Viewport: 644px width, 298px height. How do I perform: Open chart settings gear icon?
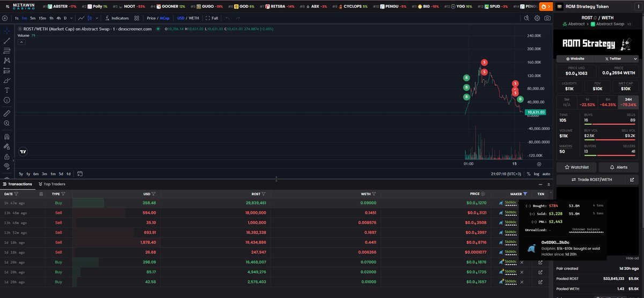tap(537, 18)
